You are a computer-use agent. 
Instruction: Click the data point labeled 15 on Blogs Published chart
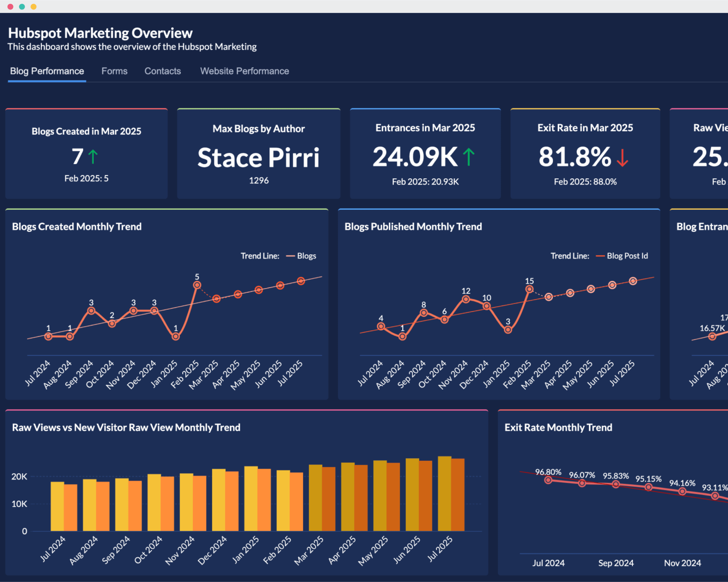click(x=529, y=289)
